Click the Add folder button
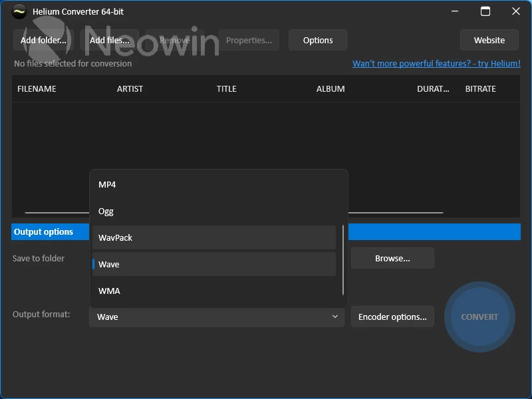Image resolution: width=532 pixels, height=399 pixels. coord(43,40)
